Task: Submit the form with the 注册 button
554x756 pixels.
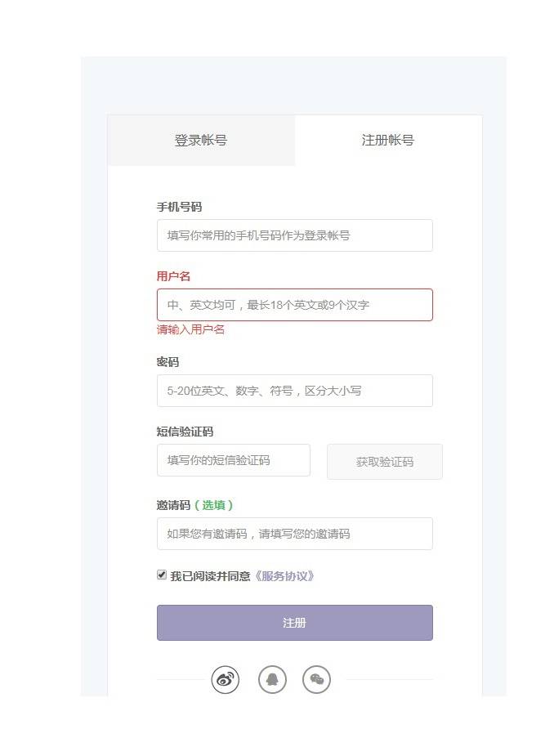Action: 294,623
